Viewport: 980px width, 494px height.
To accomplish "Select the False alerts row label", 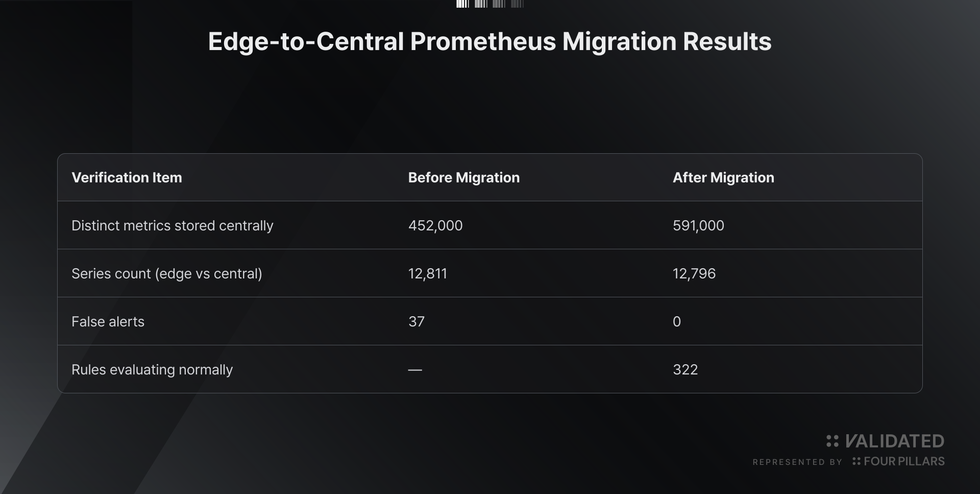I will point(108,321).
